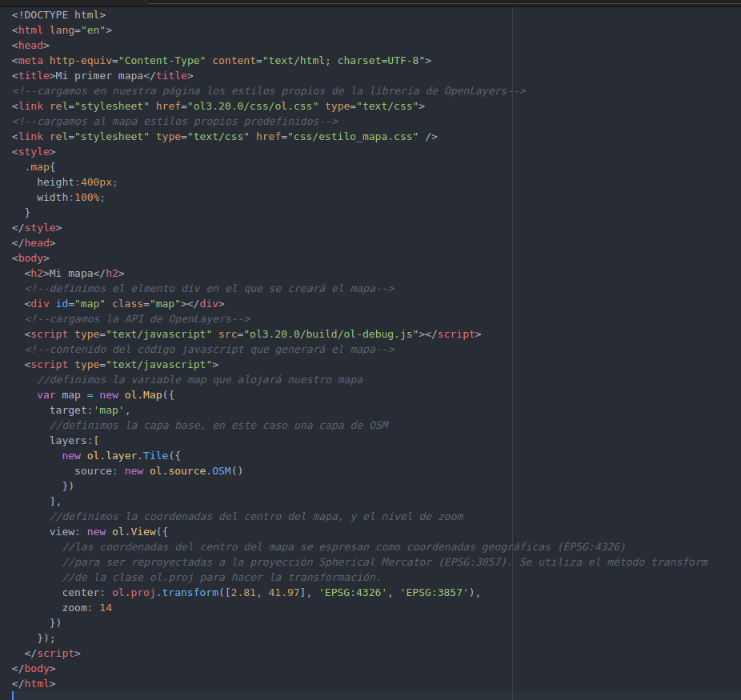Click the closing script tag

53,654
